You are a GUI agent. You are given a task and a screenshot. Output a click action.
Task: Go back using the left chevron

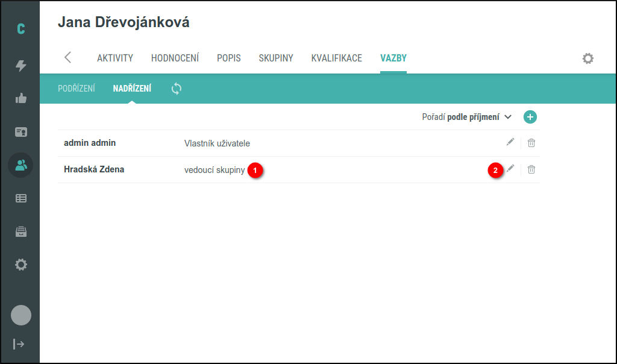tap(67, 58)
